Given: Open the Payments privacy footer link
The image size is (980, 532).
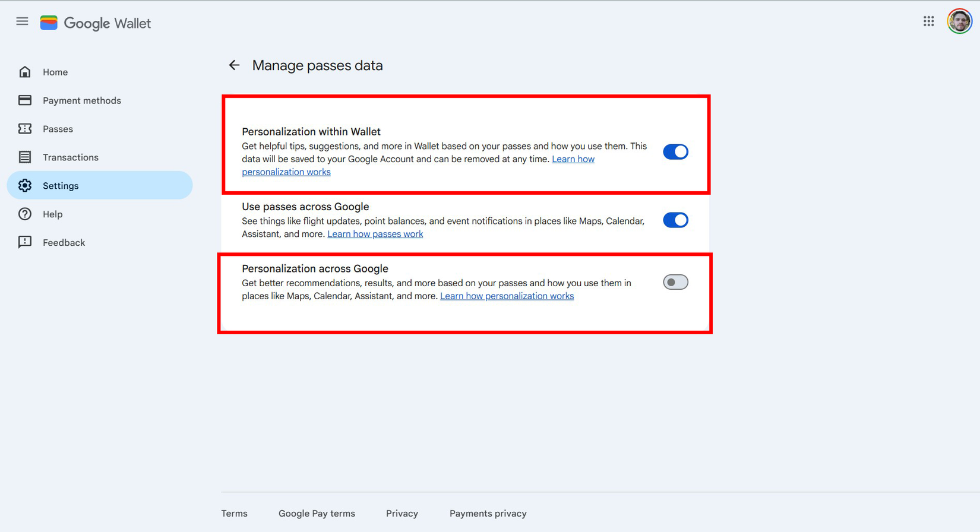Looking at the screenshot, I should point(488,514).
